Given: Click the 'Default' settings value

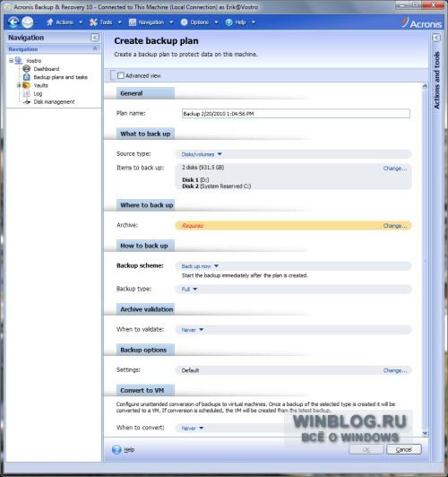Looking at the screenshot, I should coord(190,370).
